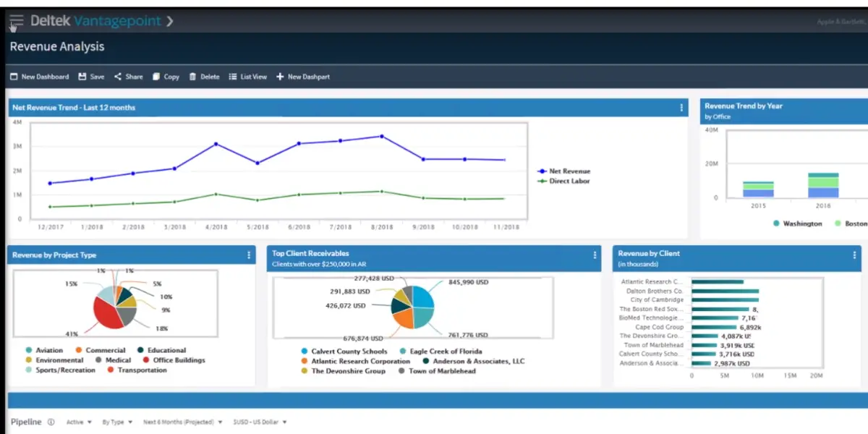Create a New Dashboard
868x434 pixels.
pyautogui.click(x=39, y=77)
